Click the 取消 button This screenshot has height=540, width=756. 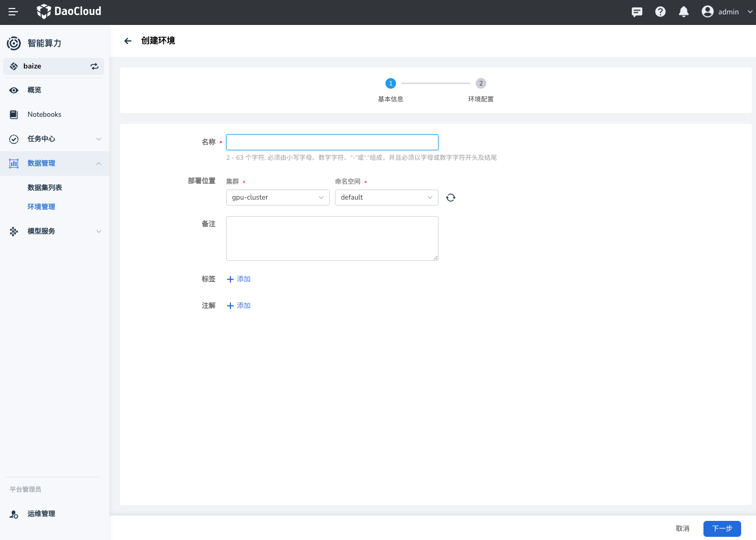682,529
